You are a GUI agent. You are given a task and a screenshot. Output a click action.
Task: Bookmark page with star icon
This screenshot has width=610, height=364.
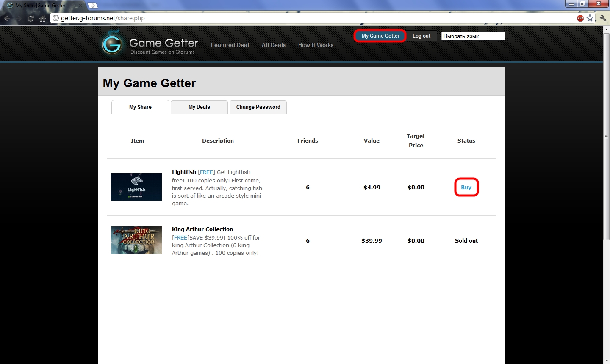click(590, 18)
